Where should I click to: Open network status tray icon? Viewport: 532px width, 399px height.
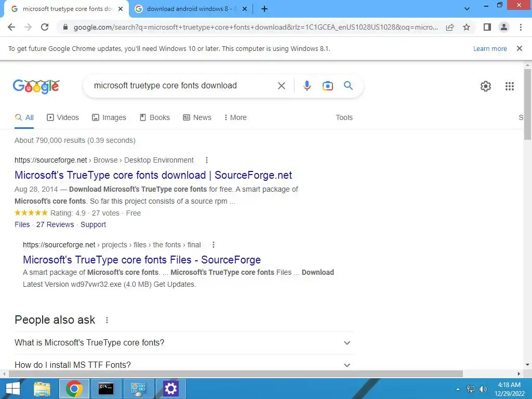(x=470, y=389)
